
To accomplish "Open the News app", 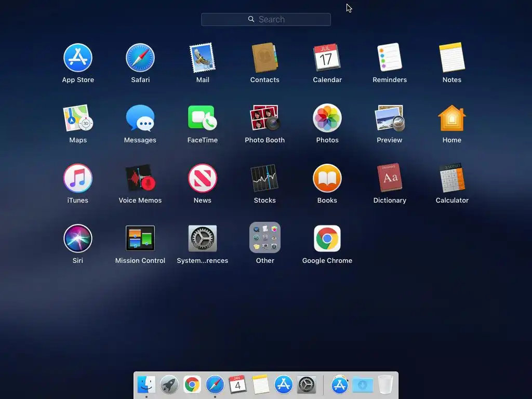I will (x=203, y=178).
